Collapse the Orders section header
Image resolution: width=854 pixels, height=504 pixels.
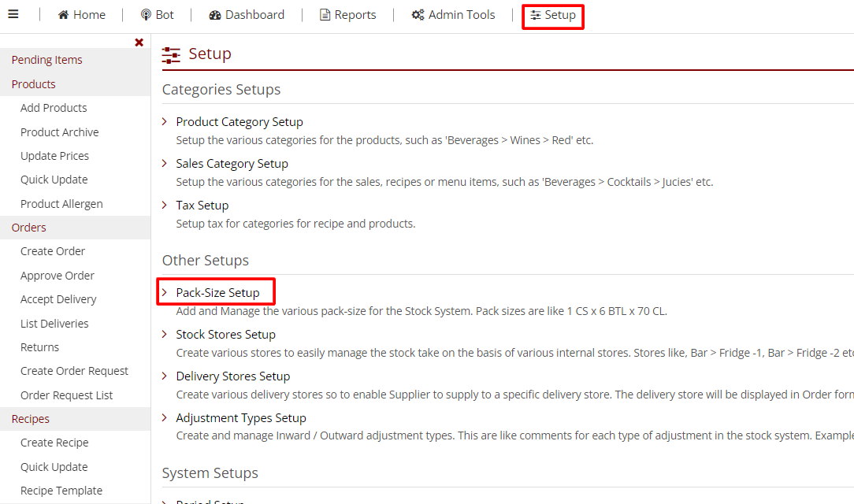pyautogui.click(x=28, y=228)
